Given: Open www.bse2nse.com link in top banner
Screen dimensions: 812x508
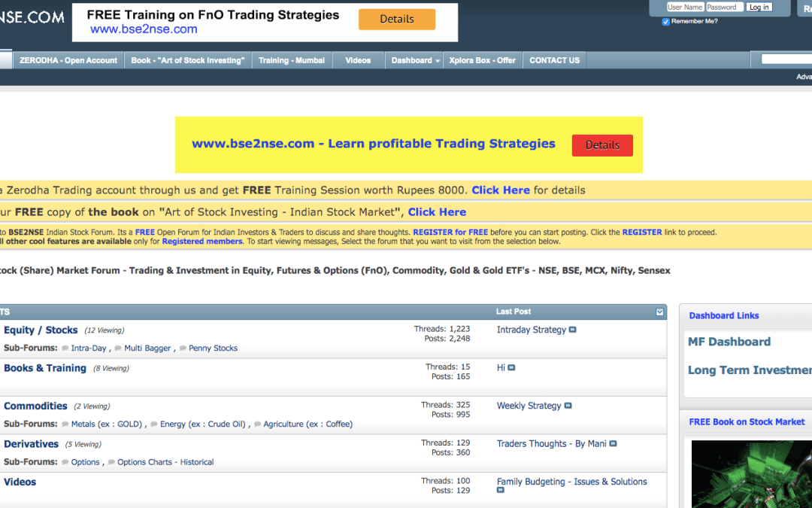Looking at the screenshot, I should (144, 29).
